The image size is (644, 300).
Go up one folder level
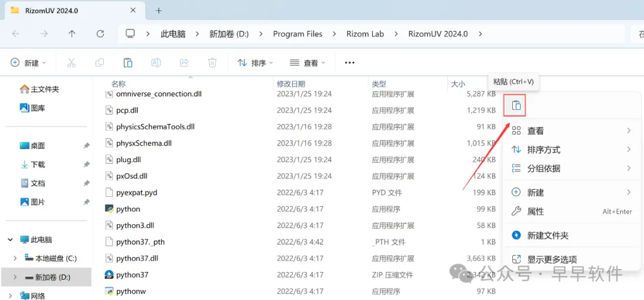72,34
